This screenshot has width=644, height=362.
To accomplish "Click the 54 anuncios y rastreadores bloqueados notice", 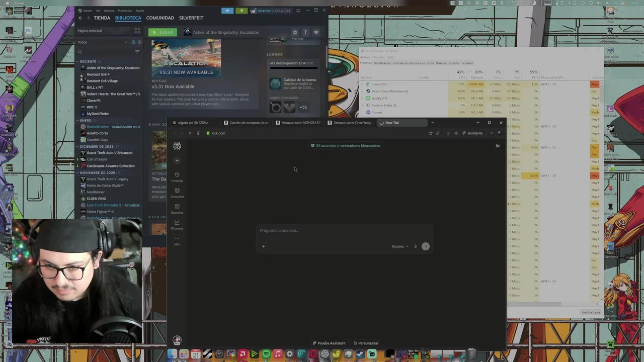I will pos(346,146).
